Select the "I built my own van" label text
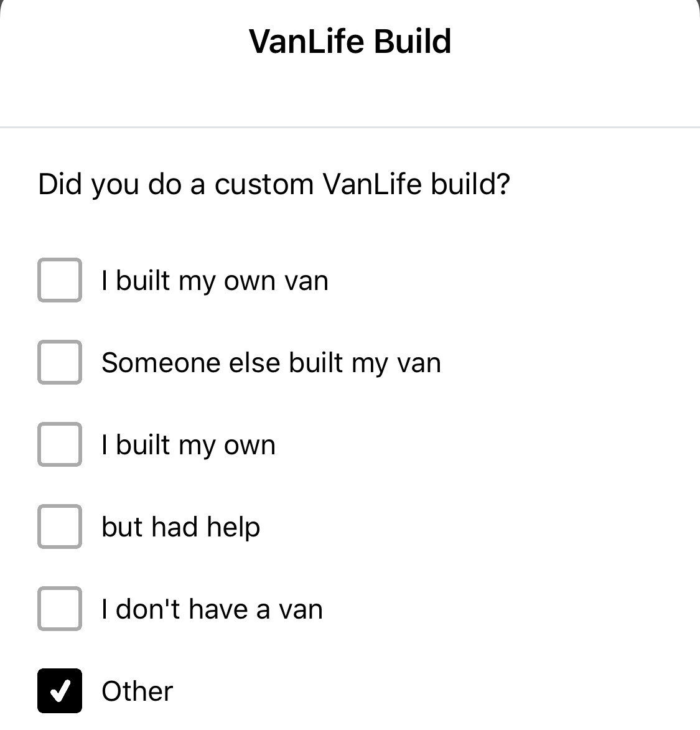The width and height of the screenshot is (700, 730). click(x=215, y=281)
